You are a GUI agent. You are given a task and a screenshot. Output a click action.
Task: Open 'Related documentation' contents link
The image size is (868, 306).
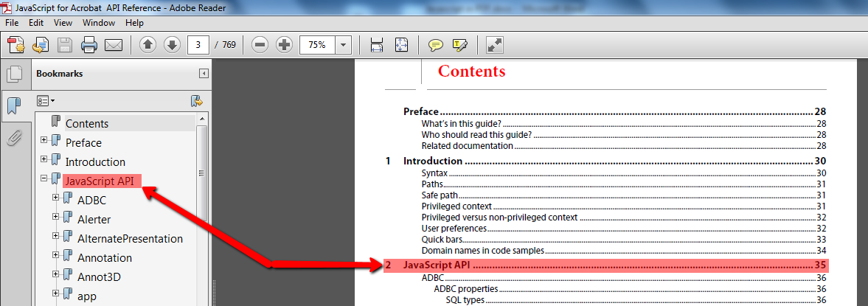pyautogui.click(x=623, y=146)
